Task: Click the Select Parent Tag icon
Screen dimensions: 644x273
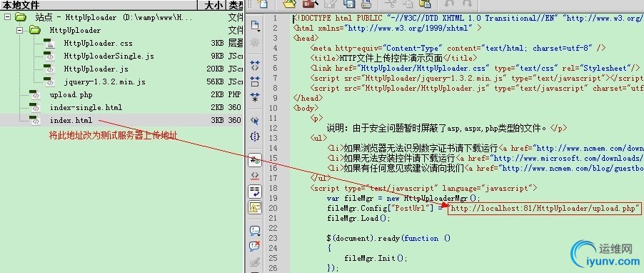Action: click(x=255, y=121)
